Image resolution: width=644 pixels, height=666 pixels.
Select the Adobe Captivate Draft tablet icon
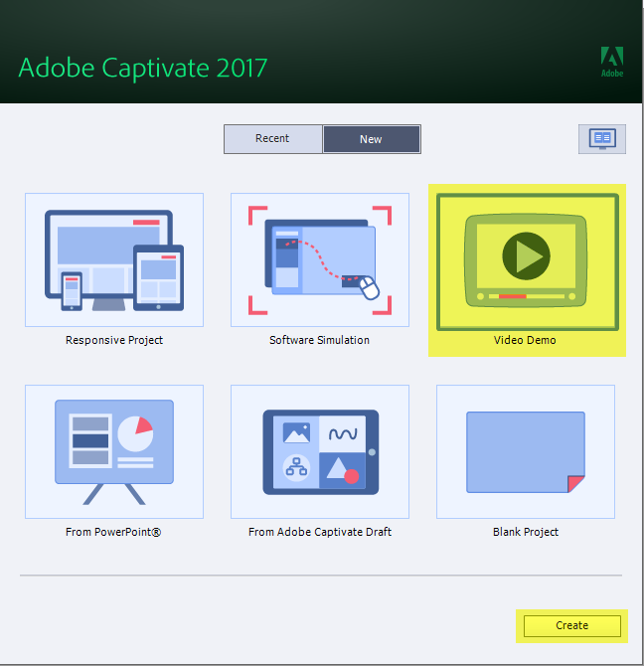[x=320, y=451]
